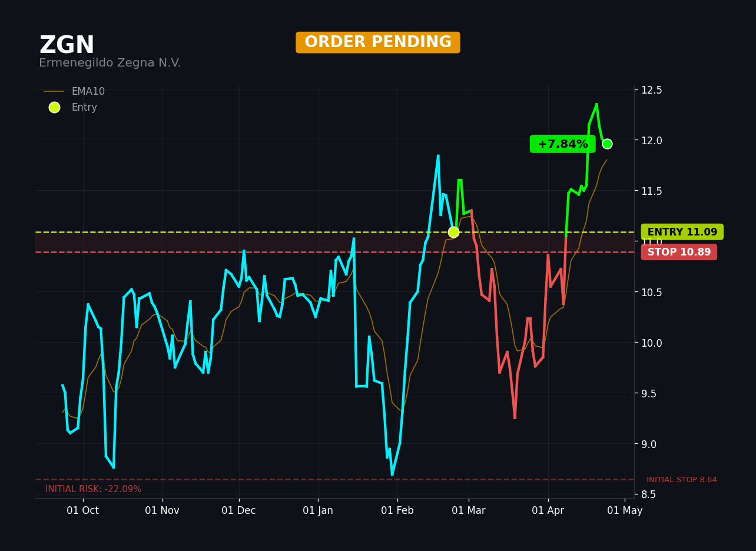Click the 10.5 price axis label

click(x=652, y=292)
